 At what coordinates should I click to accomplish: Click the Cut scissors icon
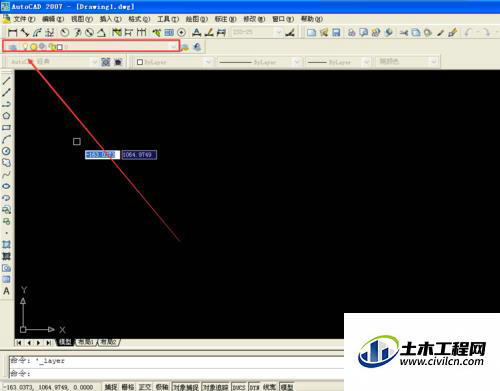pyautogui.click(x=404, y=33)
